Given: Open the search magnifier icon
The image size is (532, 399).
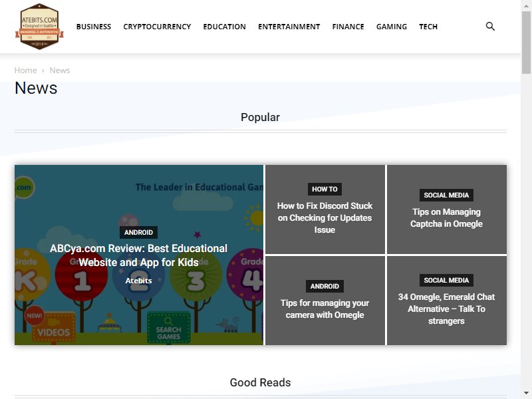Looking at the screenshot, I should (x=490, y=26).
